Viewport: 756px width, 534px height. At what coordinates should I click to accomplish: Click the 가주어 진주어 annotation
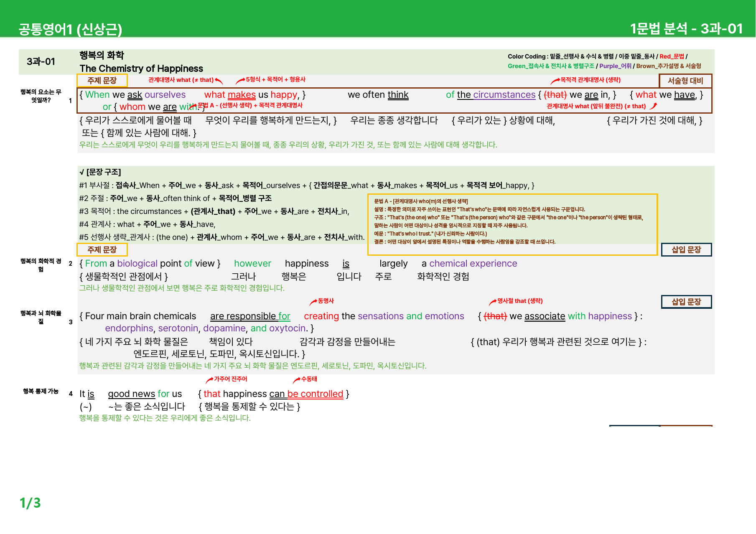(x=230, y=379)
